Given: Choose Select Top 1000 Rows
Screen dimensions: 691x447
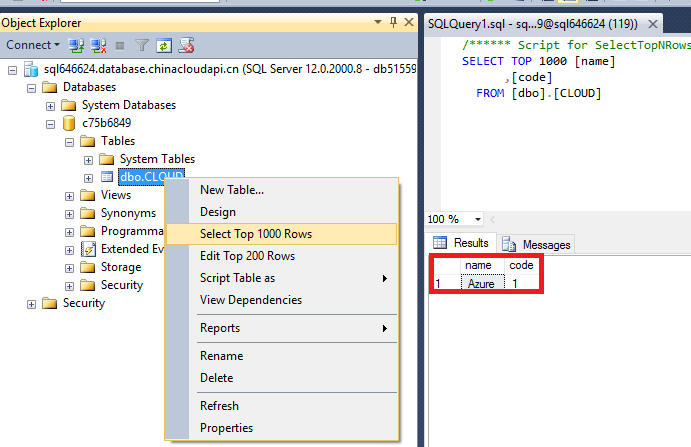Looking at the screenshot, I should coord(282,234).
